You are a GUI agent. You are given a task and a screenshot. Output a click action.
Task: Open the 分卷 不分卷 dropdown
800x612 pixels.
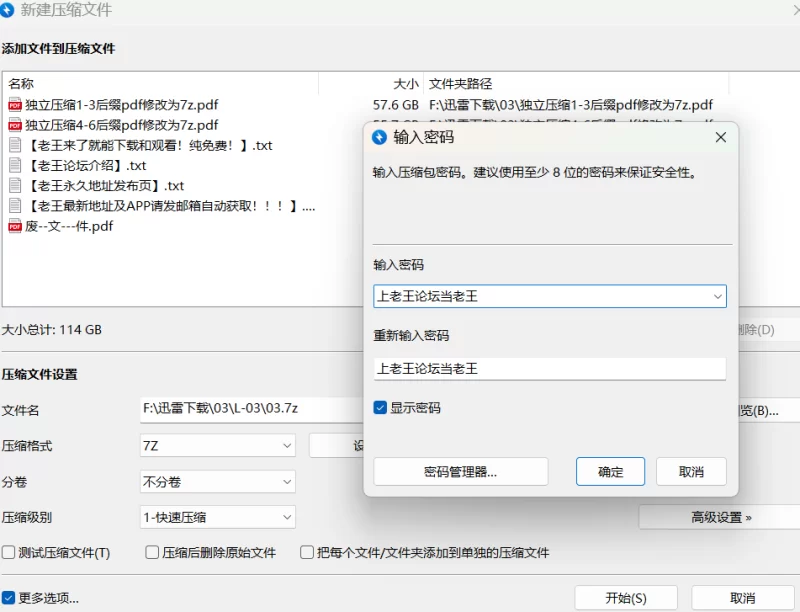pyautogui.click(x=218, y=482)
